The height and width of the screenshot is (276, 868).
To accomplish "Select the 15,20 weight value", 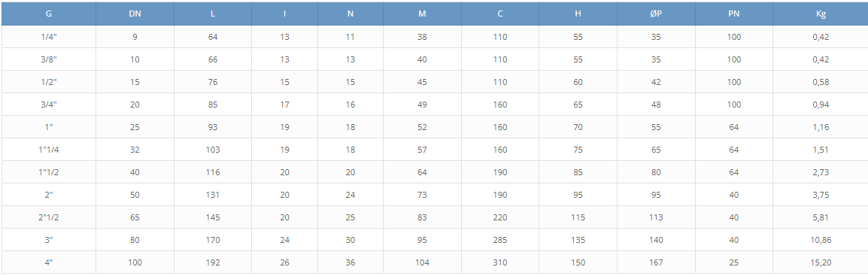I will click(821, 262).
